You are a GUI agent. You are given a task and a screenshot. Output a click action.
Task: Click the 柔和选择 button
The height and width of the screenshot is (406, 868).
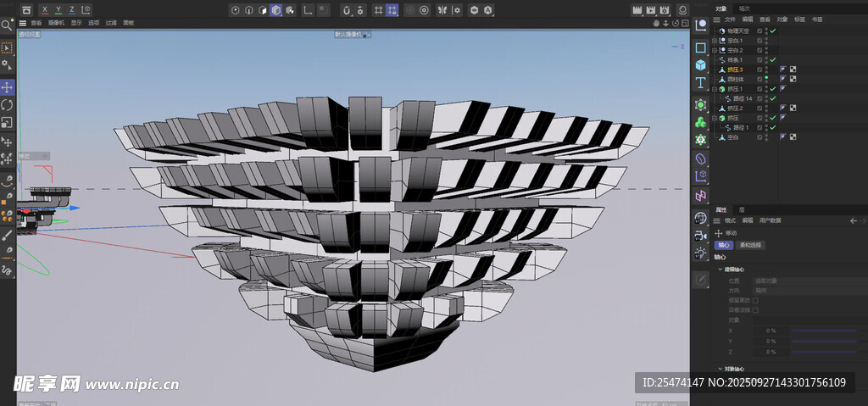pyautogui.click(x=752, y=245)
